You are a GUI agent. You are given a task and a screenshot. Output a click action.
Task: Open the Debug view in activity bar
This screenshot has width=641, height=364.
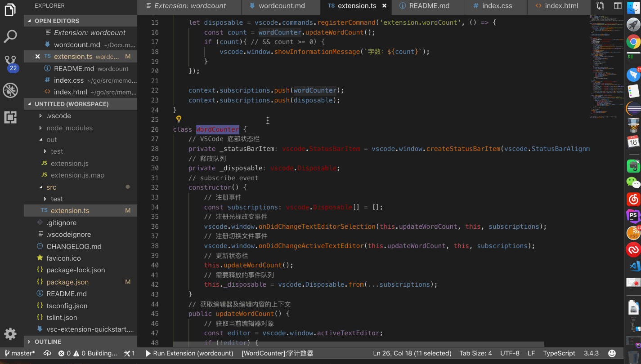point(10,90)
